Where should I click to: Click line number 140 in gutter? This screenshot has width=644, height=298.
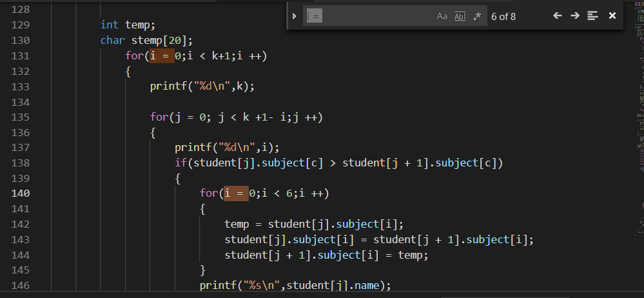point(21,193)
